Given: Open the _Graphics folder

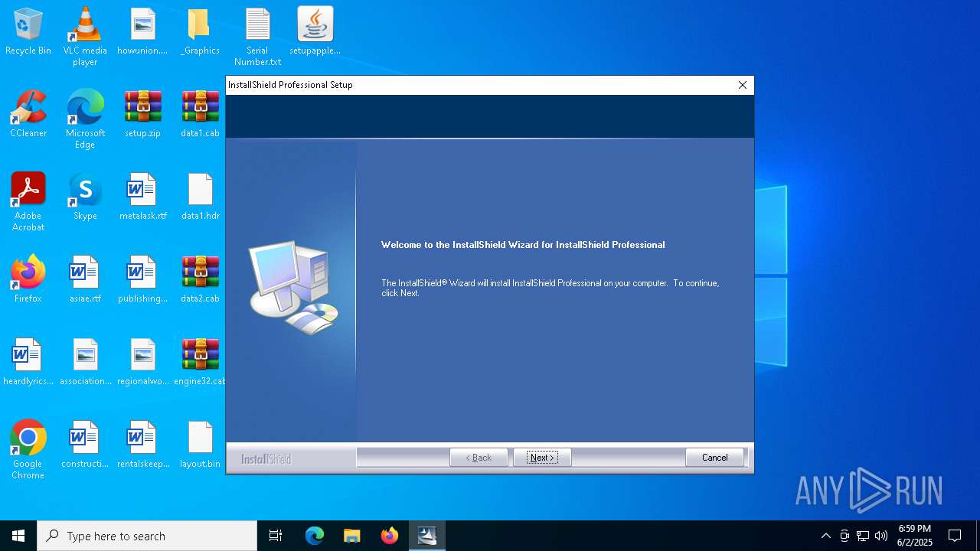Looking at the screenshot, I should click(200, 32).
